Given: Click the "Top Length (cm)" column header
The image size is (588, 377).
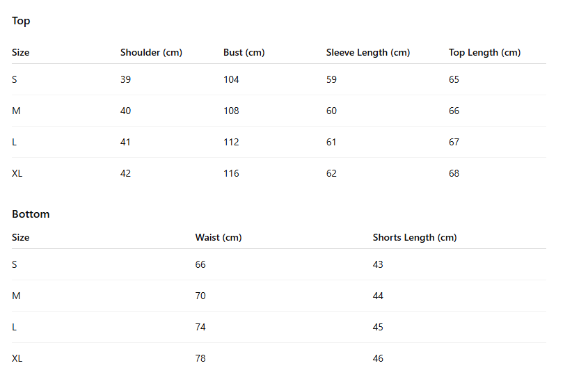Looking at the screenshot, I should point(484,52).
